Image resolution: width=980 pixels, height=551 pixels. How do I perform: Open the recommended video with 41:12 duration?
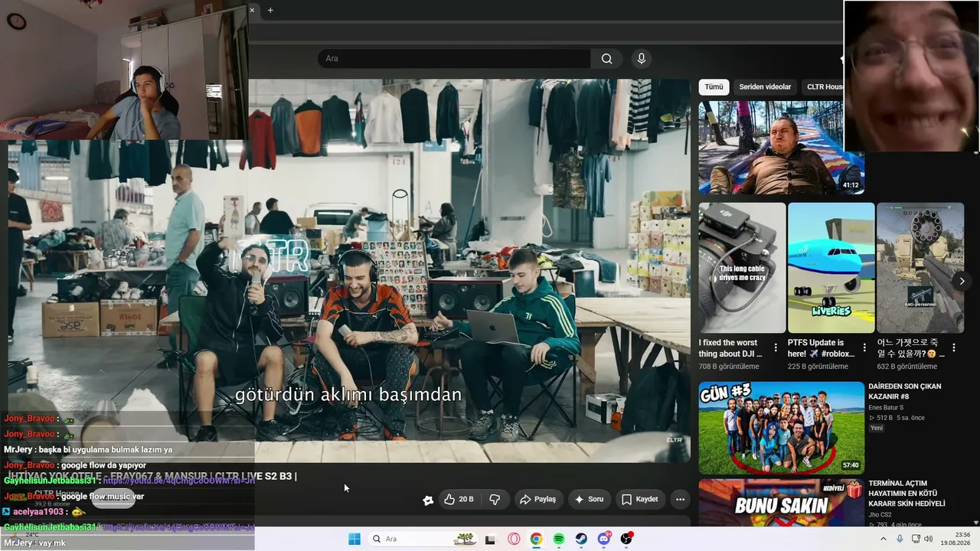[781, 148]
